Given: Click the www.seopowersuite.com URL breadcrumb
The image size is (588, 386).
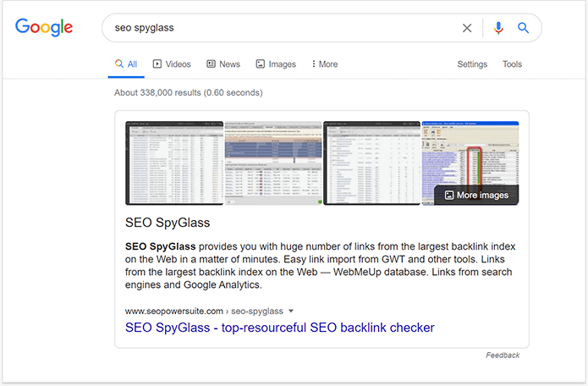Looking at the screenshot, I should [204, 311].
